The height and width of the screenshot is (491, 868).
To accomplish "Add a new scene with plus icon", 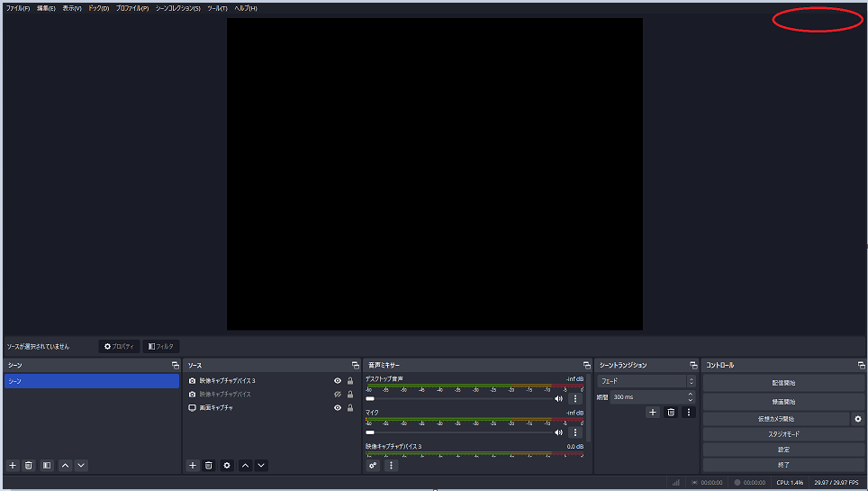I will [x=13, y=466].
